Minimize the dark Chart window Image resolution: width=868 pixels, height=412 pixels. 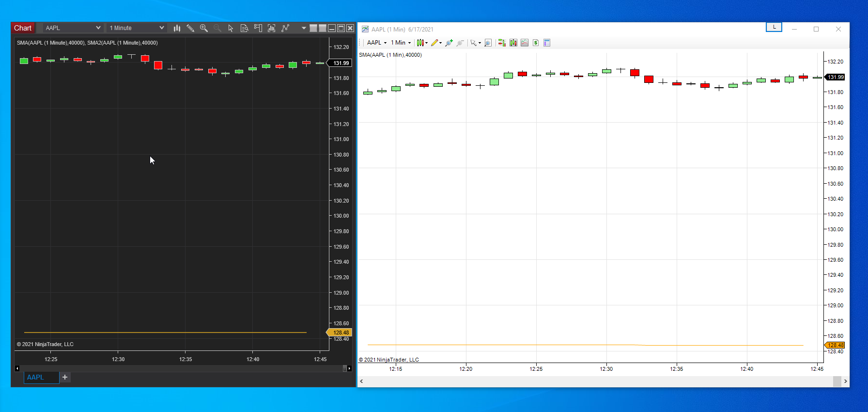(332, 28)
